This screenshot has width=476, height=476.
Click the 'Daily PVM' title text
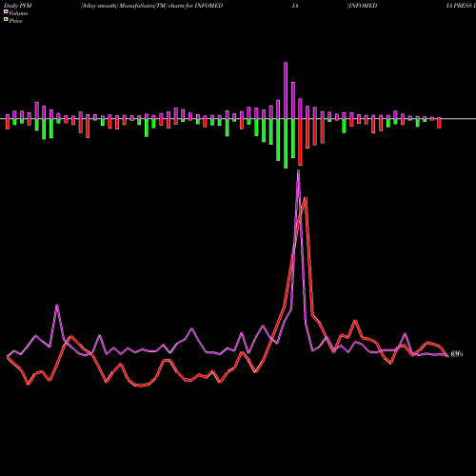(x=18, y=6)
